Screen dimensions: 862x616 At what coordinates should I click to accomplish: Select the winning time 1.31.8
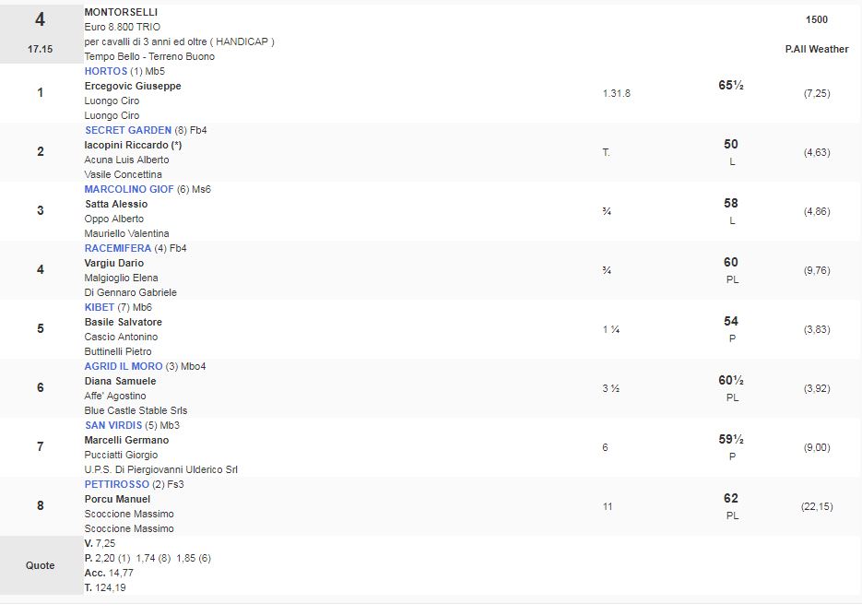(x=616, y=93)
